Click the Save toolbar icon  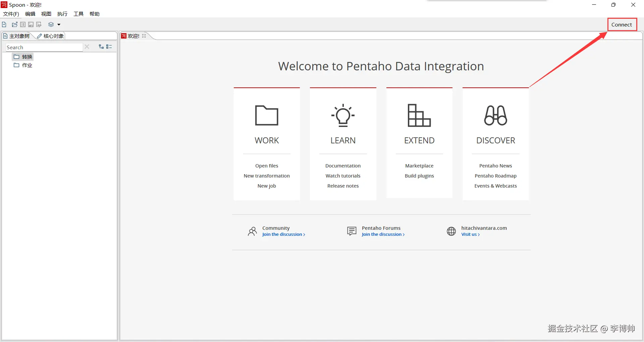31,24
